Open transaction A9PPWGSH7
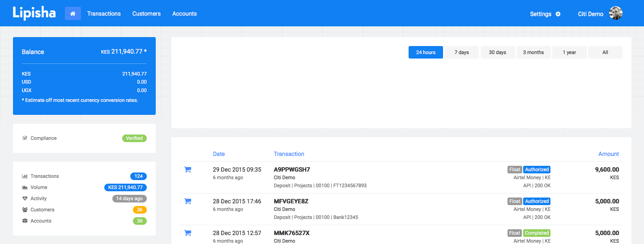Image resolution: width=644 pixels, height=244 pixels. 292,169
